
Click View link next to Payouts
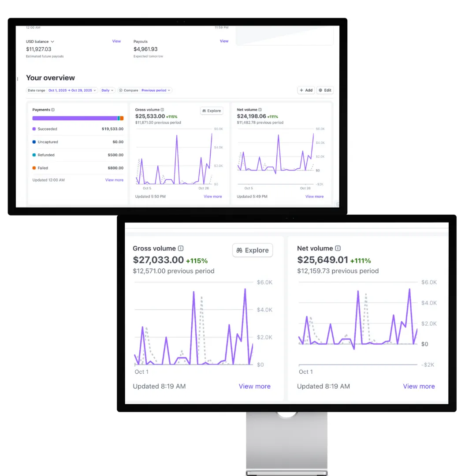(x=224, y=41)
